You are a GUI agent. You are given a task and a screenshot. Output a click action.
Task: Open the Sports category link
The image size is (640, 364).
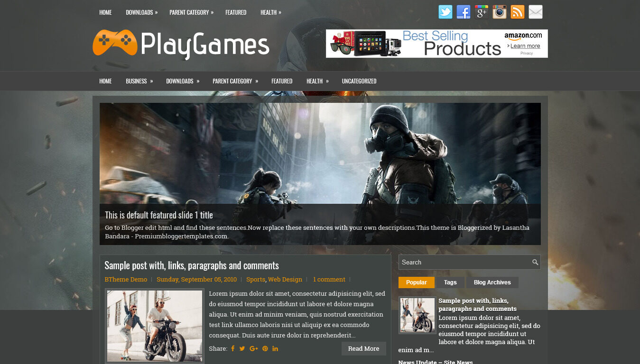point(256,279)
